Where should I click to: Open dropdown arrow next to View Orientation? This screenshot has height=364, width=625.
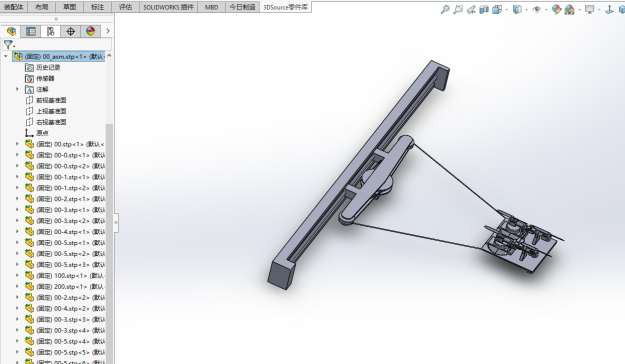click(507, 10)
